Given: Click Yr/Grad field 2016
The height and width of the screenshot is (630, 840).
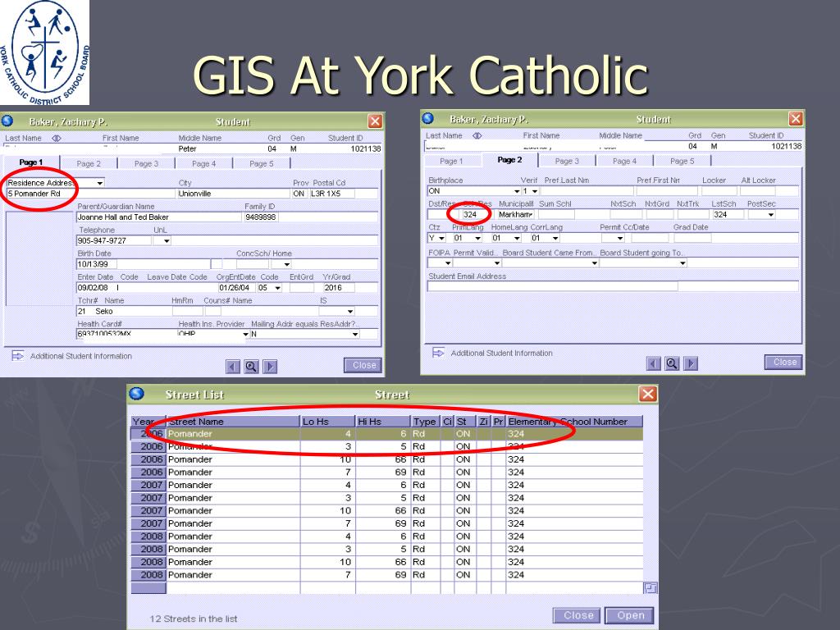Looking at the screenshot, I should click(339, 288).
